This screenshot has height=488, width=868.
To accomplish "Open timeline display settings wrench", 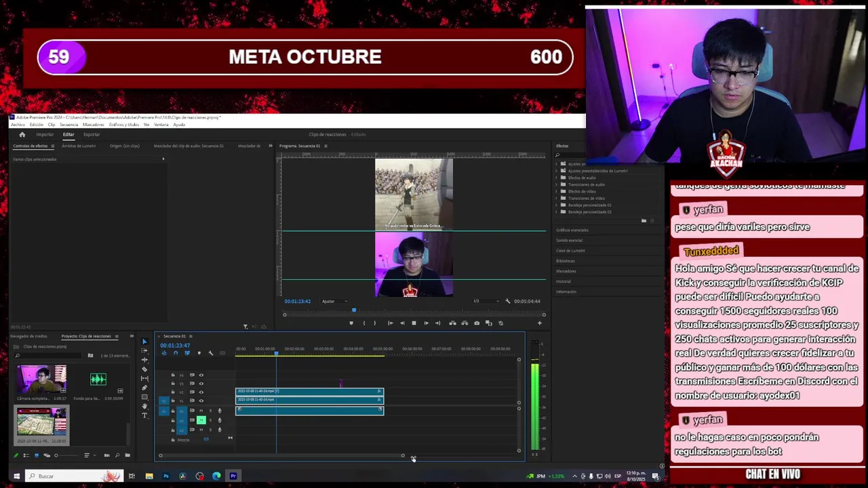I will (210, 353).
